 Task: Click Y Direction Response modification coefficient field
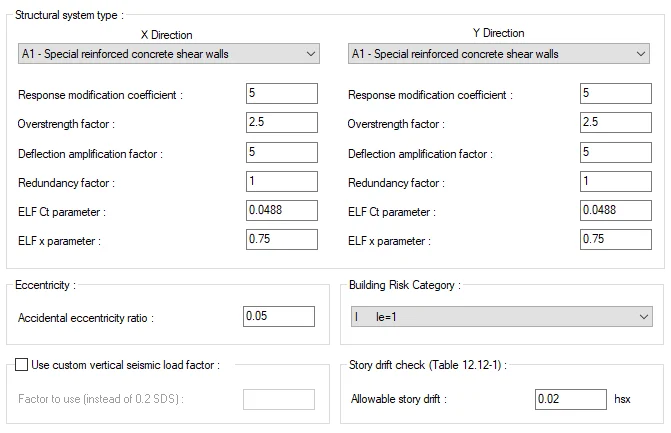click(x=616, y=93)
